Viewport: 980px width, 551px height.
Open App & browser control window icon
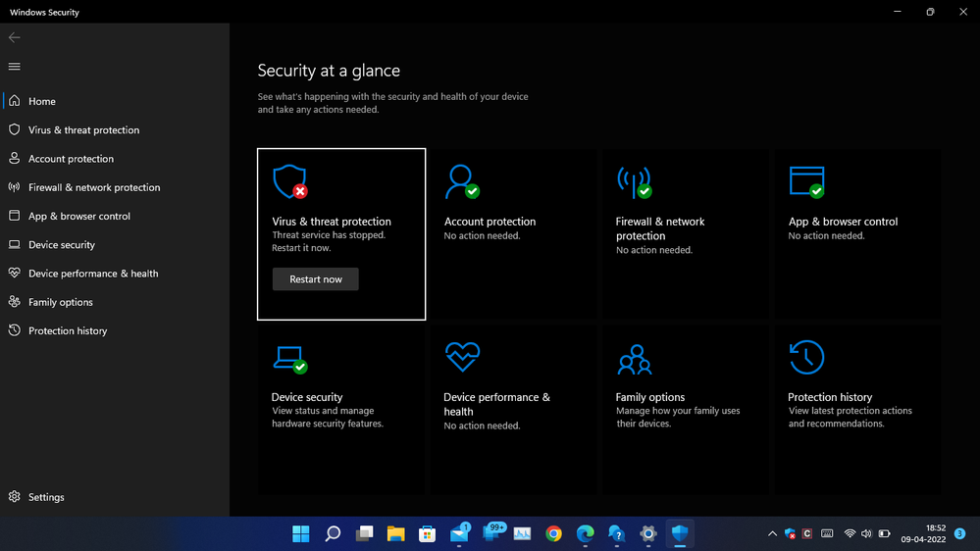pos(807,181)
